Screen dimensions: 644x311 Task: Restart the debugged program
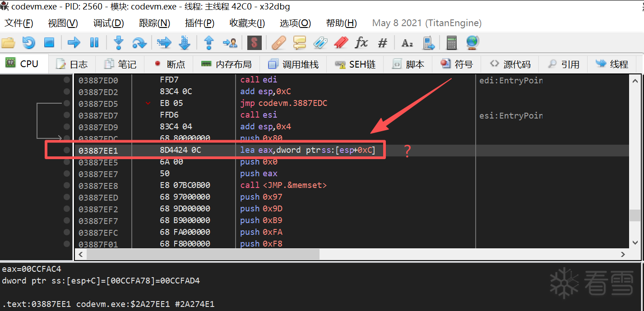pos(29,43)
